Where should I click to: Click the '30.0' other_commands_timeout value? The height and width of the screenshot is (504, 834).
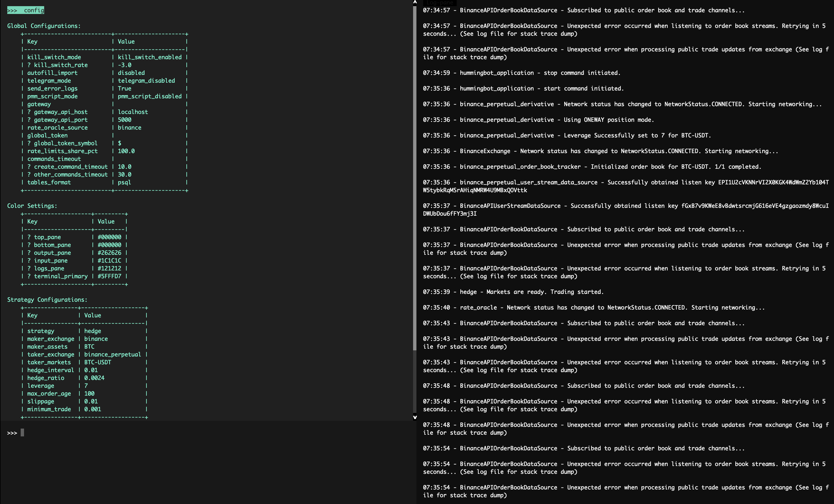point(125,174)
